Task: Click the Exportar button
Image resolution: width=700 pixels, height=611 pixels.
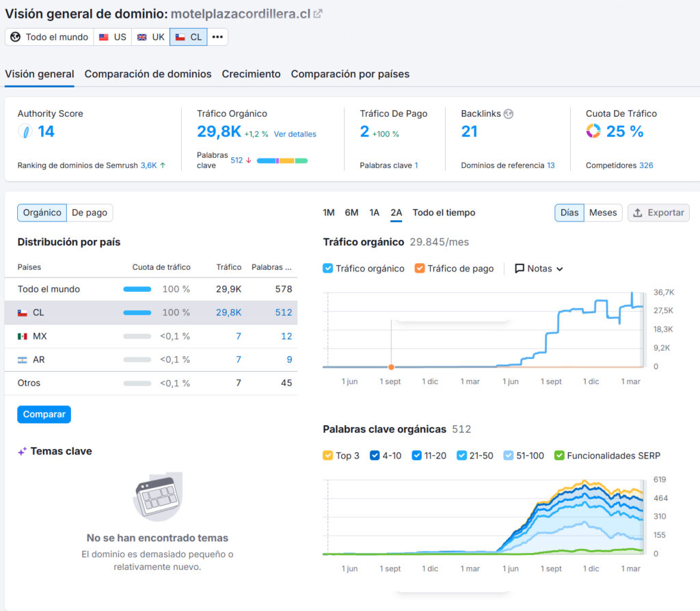Action: pos(658,213)
